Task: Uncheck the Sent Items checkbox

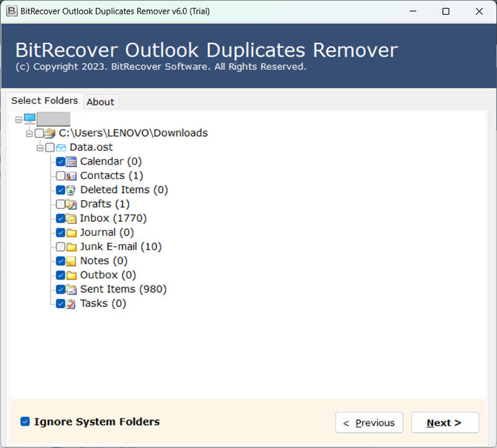Action: click(x=60, y=290)
